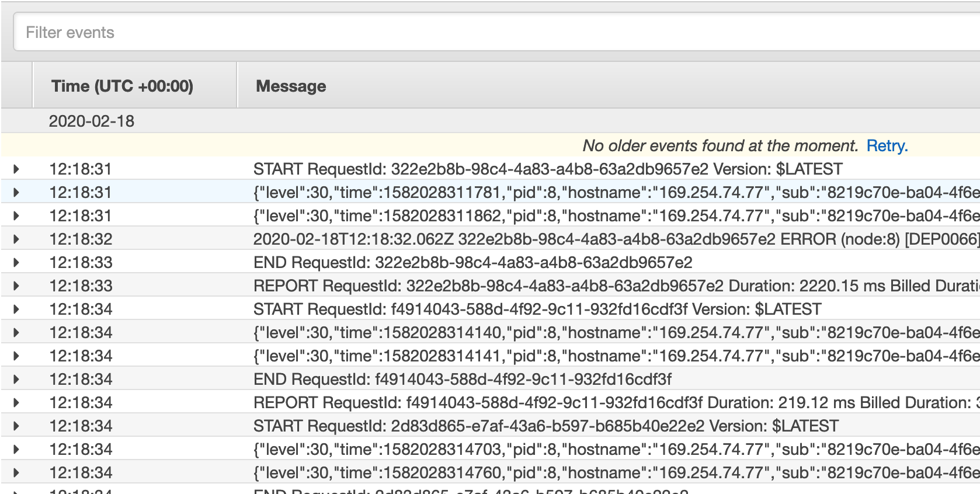Expand the log entry with time 1582028311862
This screenshot has height=494, width=980.
16,216
